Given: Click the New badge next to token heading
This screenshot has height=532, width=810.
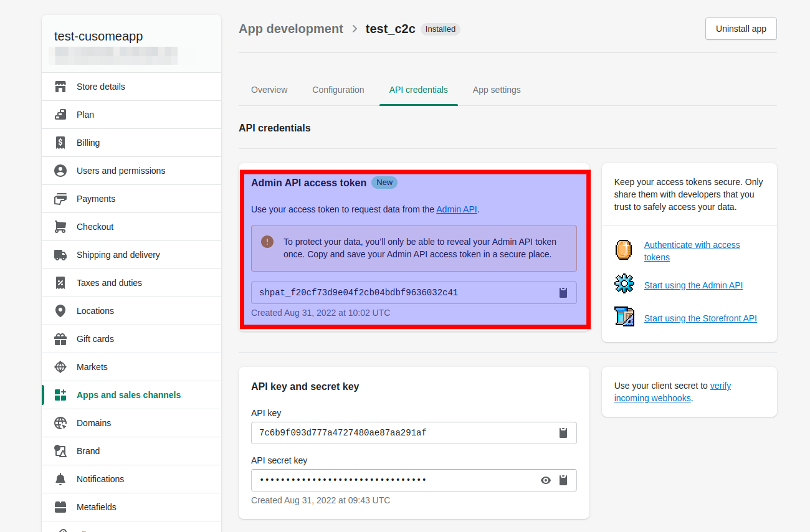Looking at the screenshot, I should pos(384,183).
